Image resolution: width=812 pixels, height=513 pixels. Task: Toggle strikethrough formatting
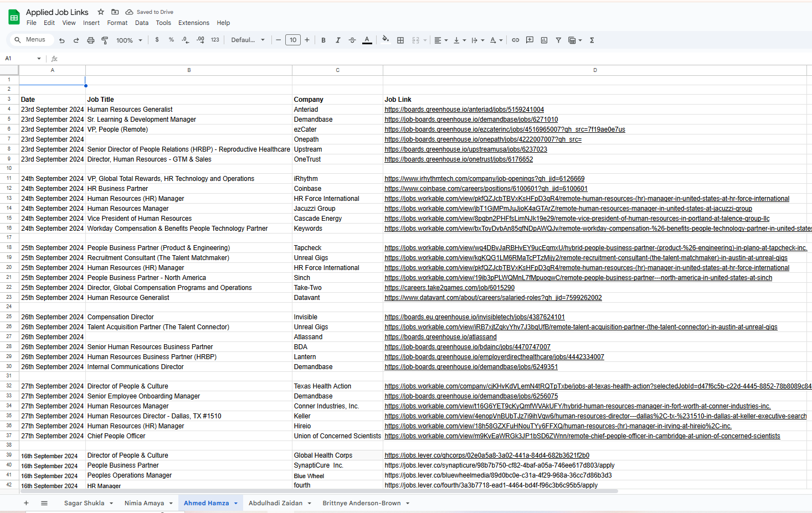352,40
